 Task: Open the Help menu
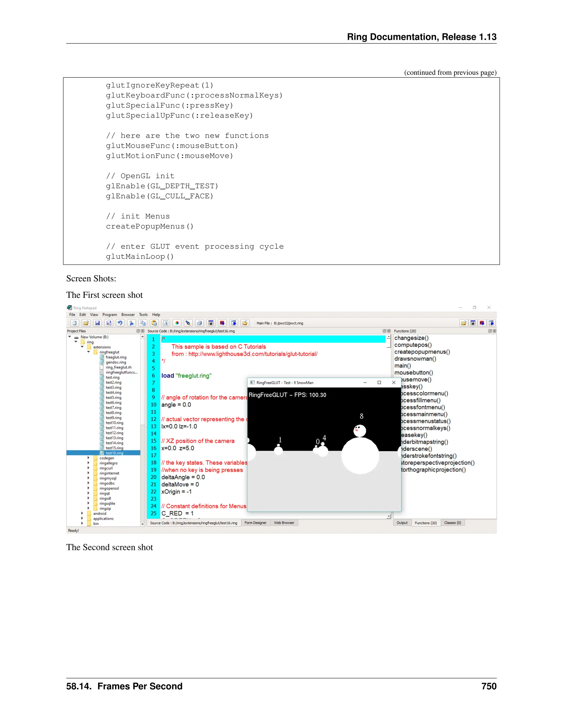(x=156, y=315)
